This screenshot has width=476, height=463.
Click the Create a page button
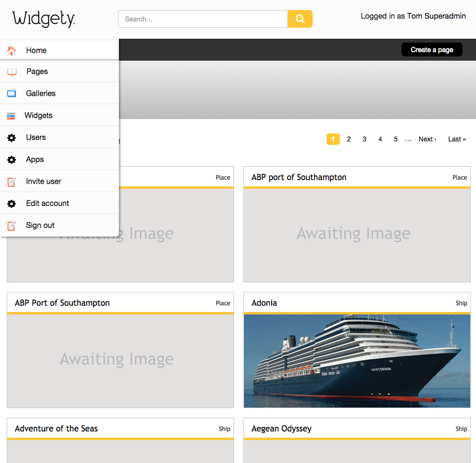pyautogui.click(x=432, y=50)
